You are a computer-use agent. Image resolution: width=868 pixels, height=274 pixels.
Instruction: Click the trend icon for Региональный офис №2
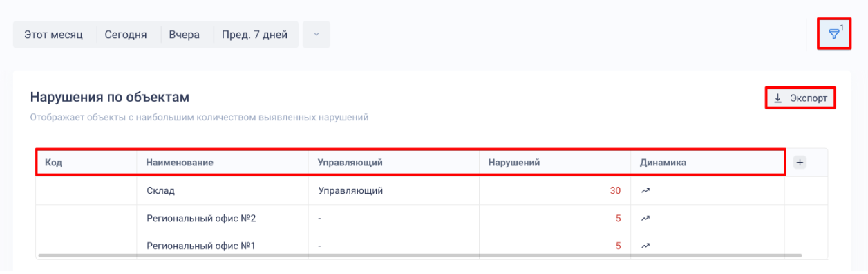pos(646,218)
